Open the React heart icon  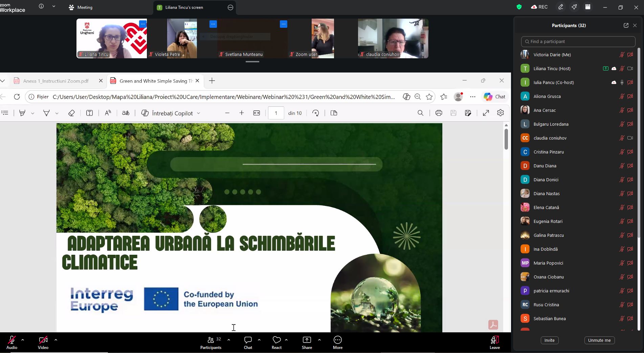pos(276,340)
